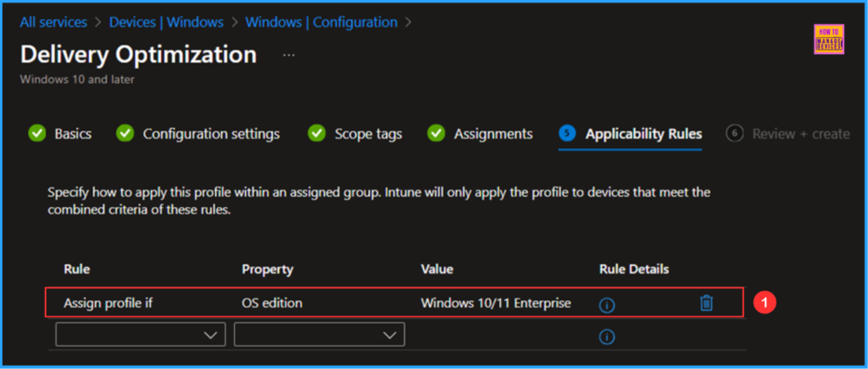Go to the Review + create step
This screenshot has width=868, height=369.
pyautogui.click(x=801, y=134)
